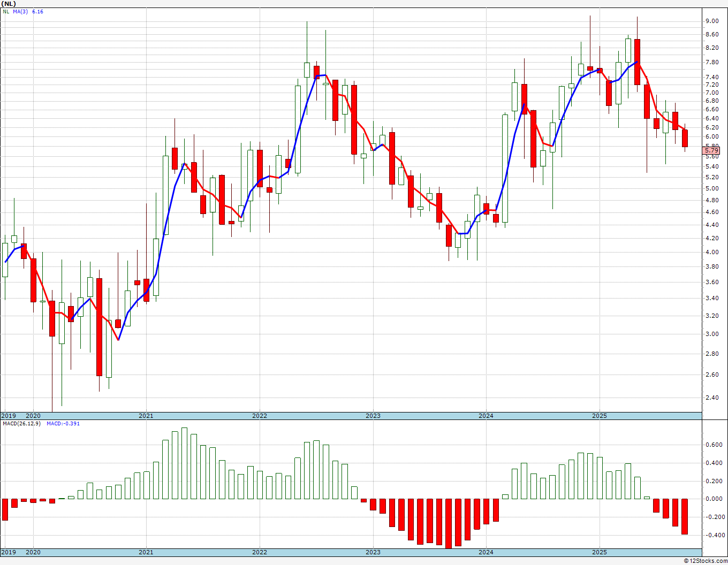Click the 3.40 price axis label
The image size is (728, 565).
[x=712, y=298]
